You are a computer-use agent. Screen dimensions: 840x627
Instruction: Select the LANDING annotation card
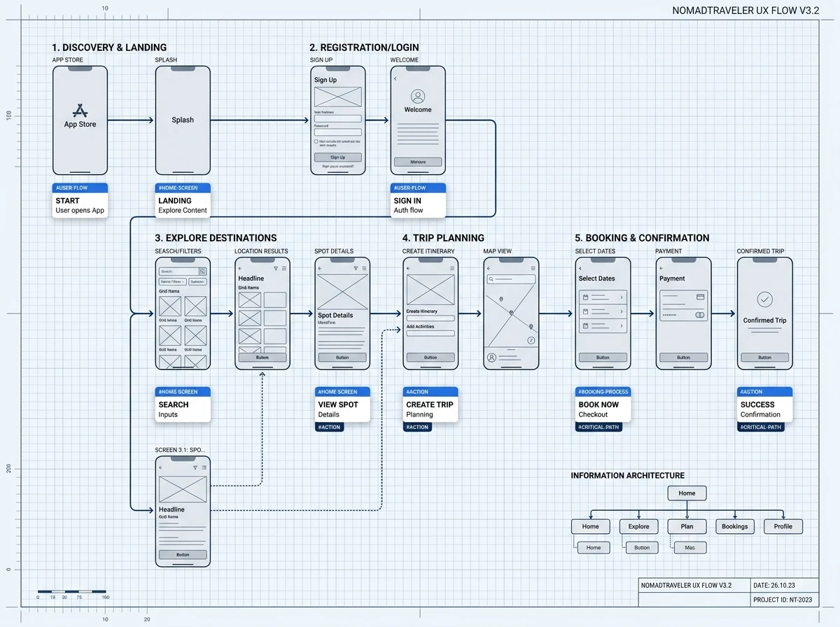click(183, 201)
